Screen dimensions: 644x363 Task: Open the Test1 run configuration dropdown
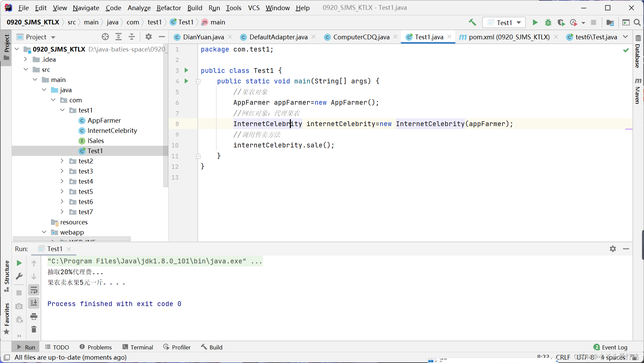[504, 22]
